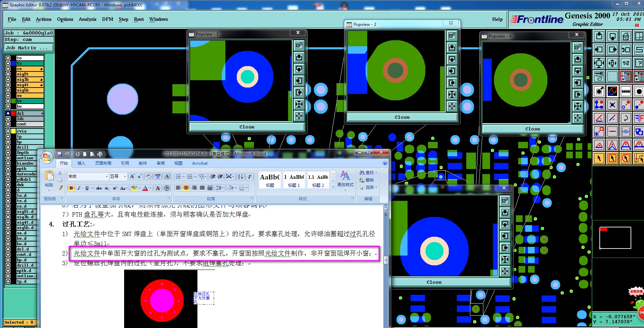
Task: Switch to the 插入 tab in Word
Action: 81,163
